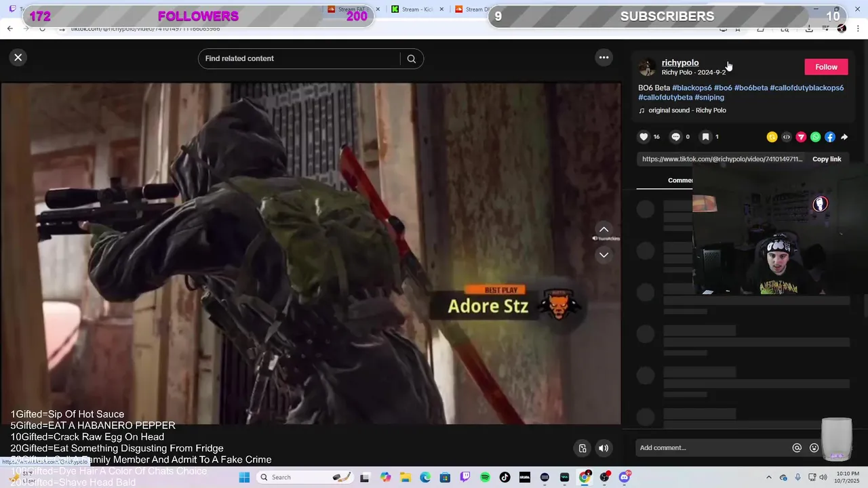Click the search magnifier icon
The width and height of the screenshot is (868, 488).
(411, 59)
